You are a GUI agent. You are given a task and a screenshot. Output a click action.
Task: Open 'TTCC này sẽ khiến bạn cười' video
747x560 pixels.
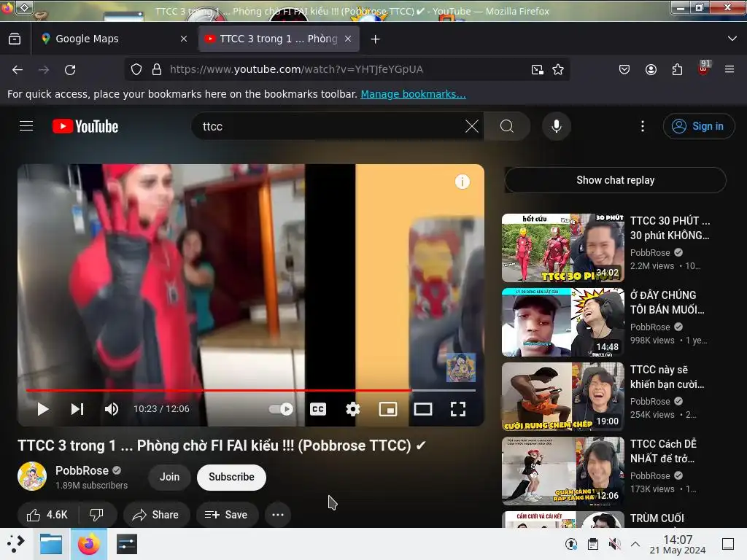coord(667,377)
